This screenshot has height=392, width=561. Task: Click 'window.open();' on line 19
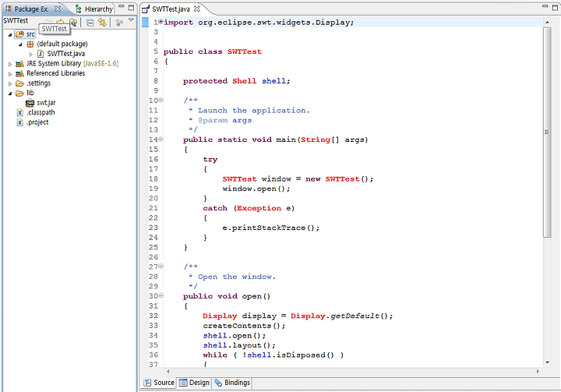(x=256, y=189)
